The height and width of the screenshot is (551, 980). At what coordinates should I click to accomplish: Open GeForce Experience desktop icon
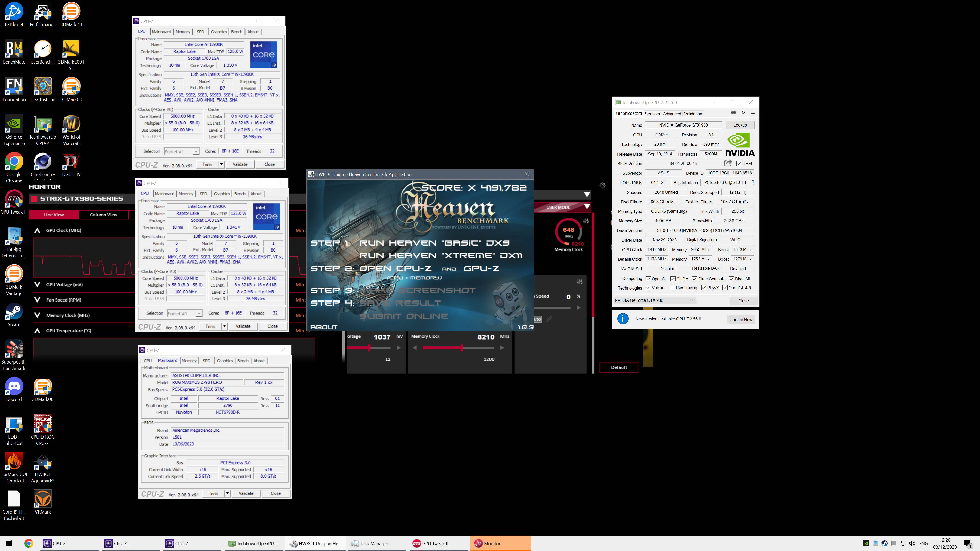(14, 130)
